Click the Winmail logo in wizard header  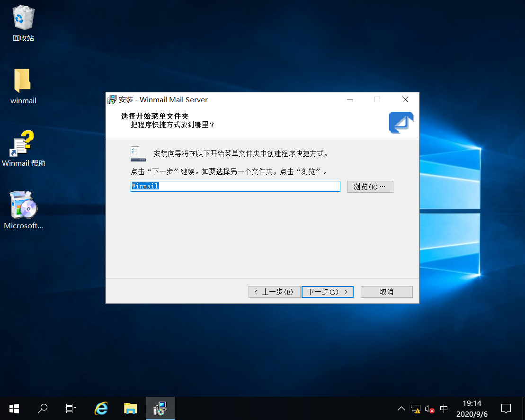pyautogui.click(x=401, y=123)
